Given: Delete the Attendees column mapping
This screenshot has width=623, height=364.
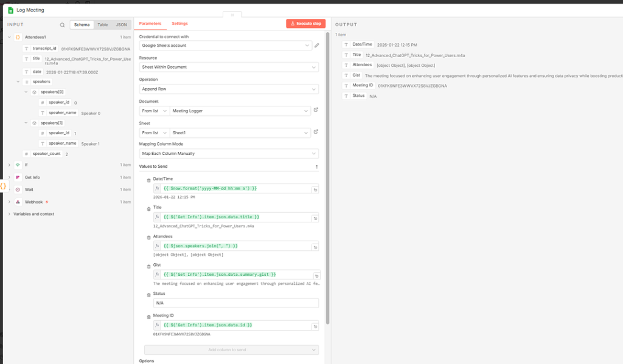Looking at the screenshot, I should point(148,238).
